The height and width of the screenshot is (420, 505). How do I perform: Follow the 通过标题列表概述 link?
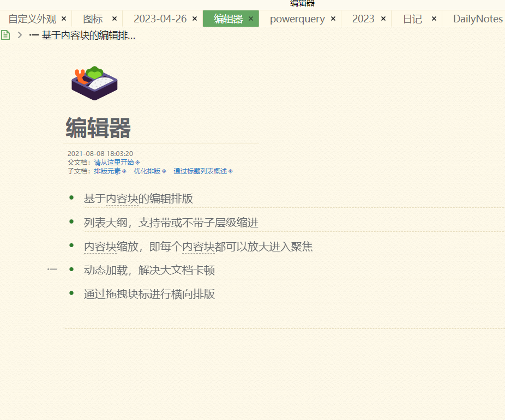pyautogui.click(x=200, y=171)
